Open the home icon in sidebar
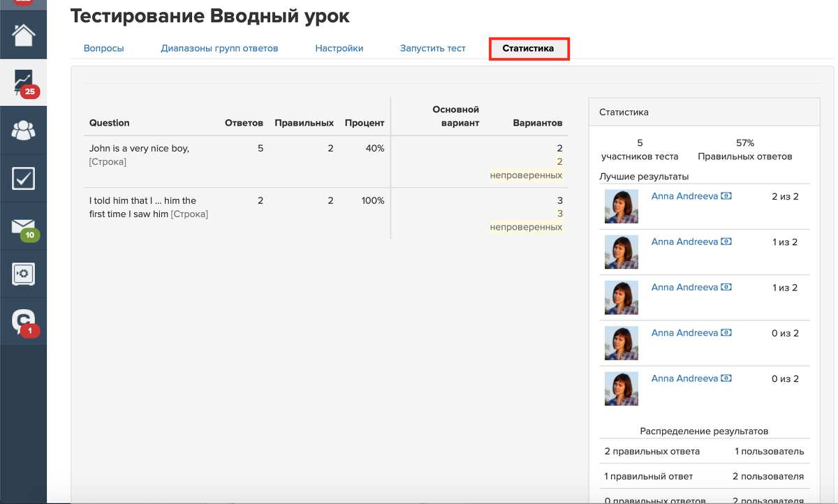This screenshot has width=838, height=504. tap(23, 35)
